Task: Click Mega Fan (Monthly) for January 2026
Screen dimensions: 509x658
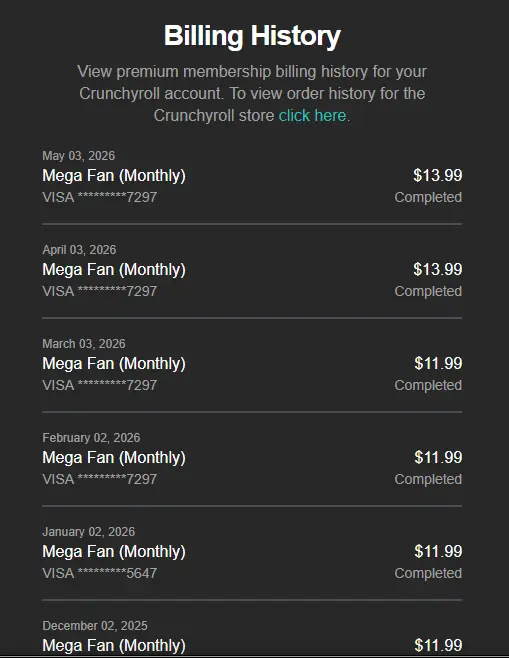Action: pos(114,551)
